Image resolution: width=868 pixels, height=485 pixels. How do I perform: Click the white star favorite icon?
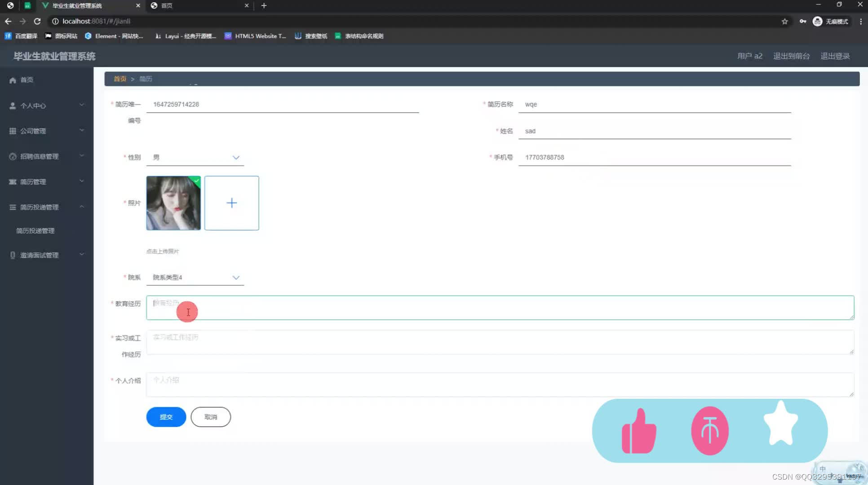click(x=781, y=423)
